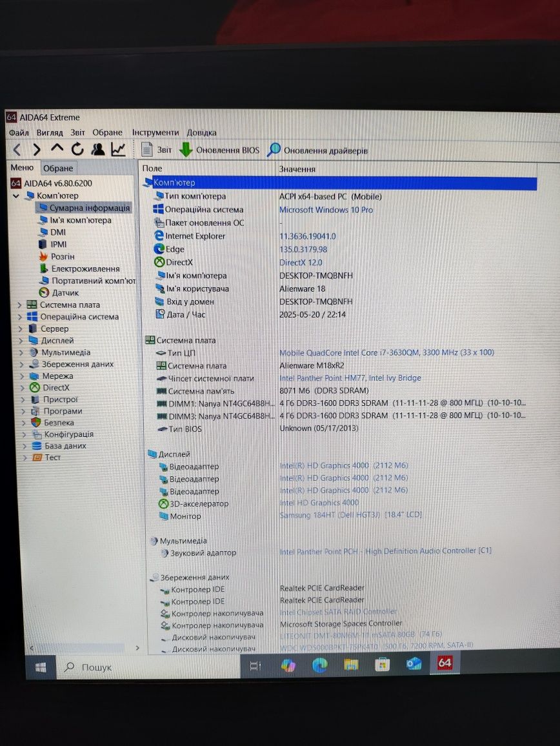This screenshot has height=746, width=560.
Task: Open the Звіт menu in the menu bar
Action: click(77, 132)
